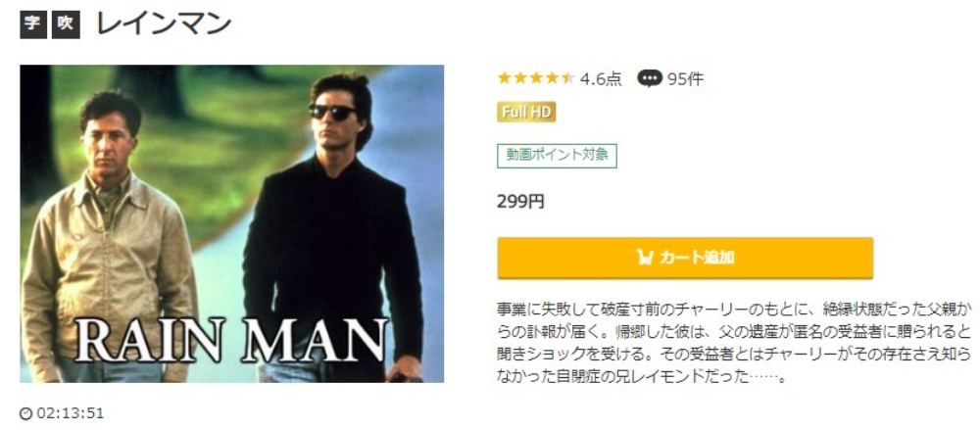Viewport: 980px width, 430px height.
Task: Click the RAIN MAN logo text on the poster
Action: point(231,340)
